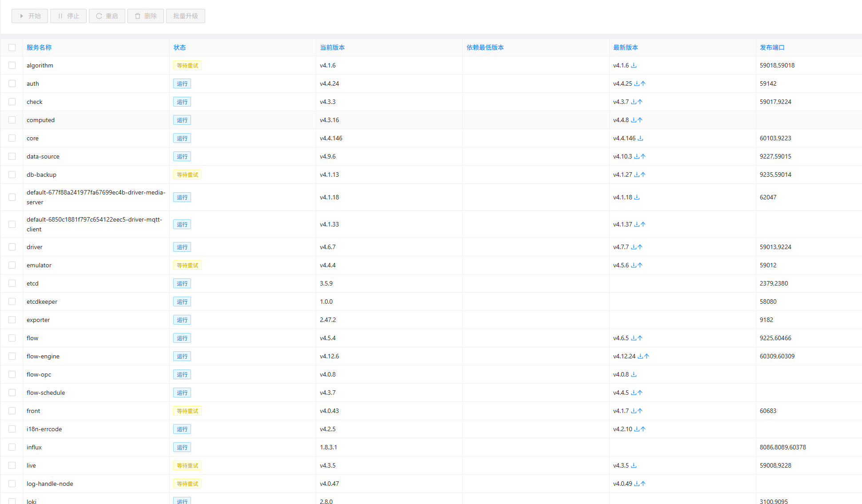Viewport: 862px width, 504px height.
Task: Click upgrade arrow for data-source v4.10.3
Action: [643, 156]
